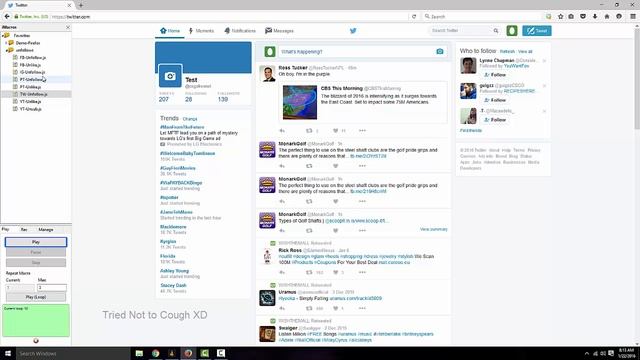
Task: Click the camera icon in compose box
Action: [440, 51]
